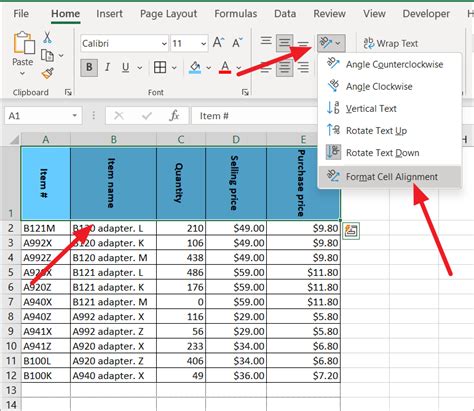474x411 pixels.
Task: Click the Orientation button in the ribbon
Action: (331, 43)
